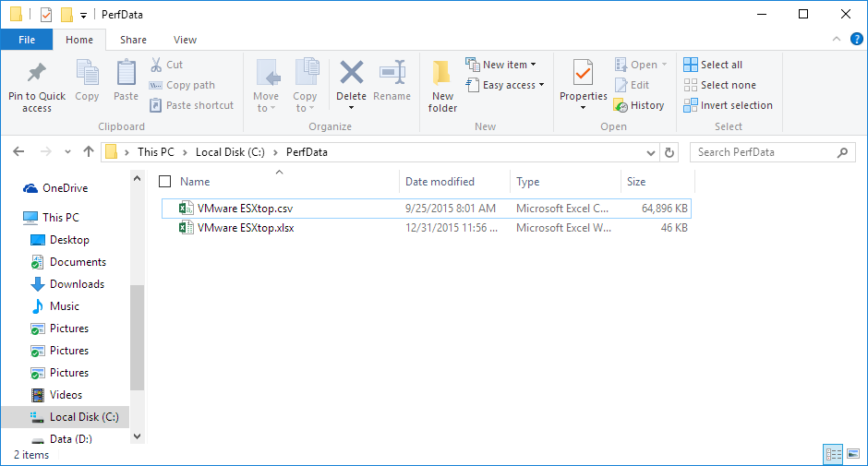Open the Copy to dropdown
The width and height of the screenshot is (868, 466).
(305, 87)
